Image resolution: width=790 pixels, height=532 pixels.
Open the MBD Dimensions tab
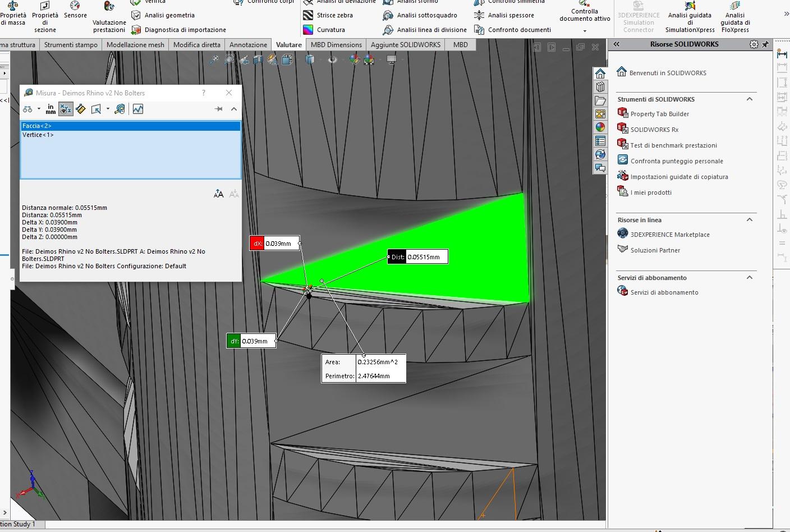(x=336, y=45)
